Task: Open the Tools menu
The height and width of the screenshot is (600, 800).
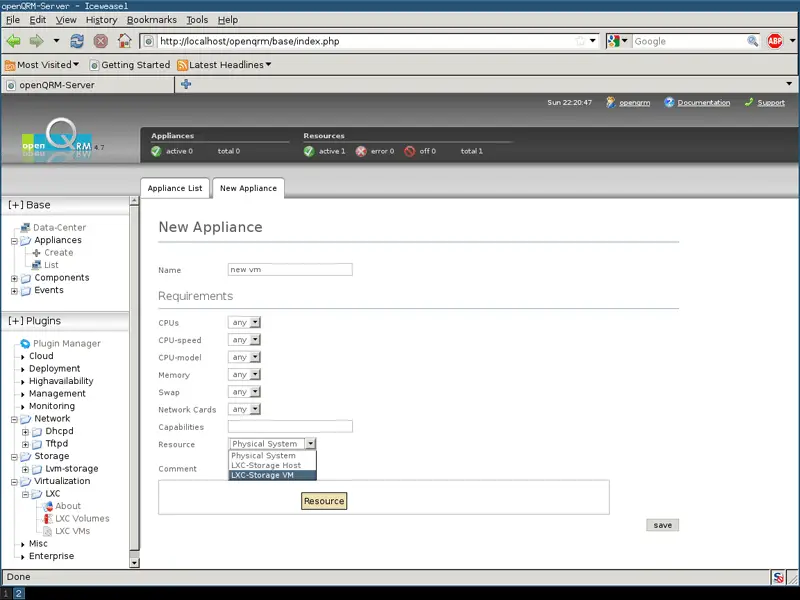Action: pyautogui.click(x=197, y=20)
